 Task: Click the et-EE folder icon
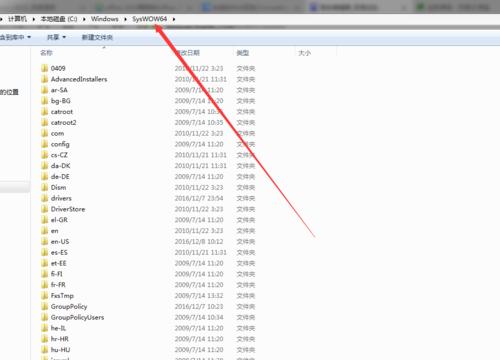(x=44, y=263)
